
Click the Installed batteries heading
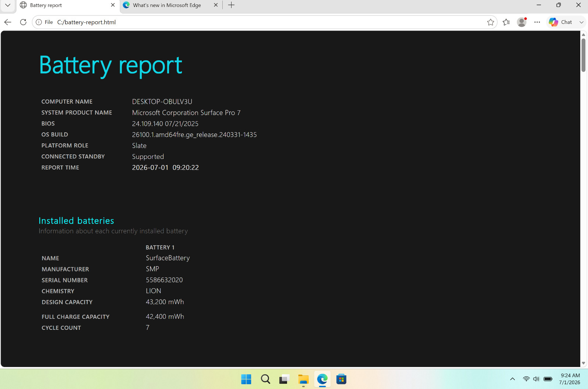pos(76,221)
